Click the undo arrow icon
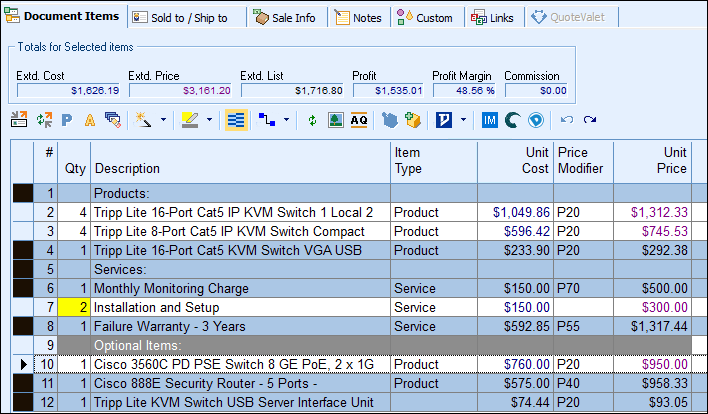708x414 pixels. tap(567, 120)
